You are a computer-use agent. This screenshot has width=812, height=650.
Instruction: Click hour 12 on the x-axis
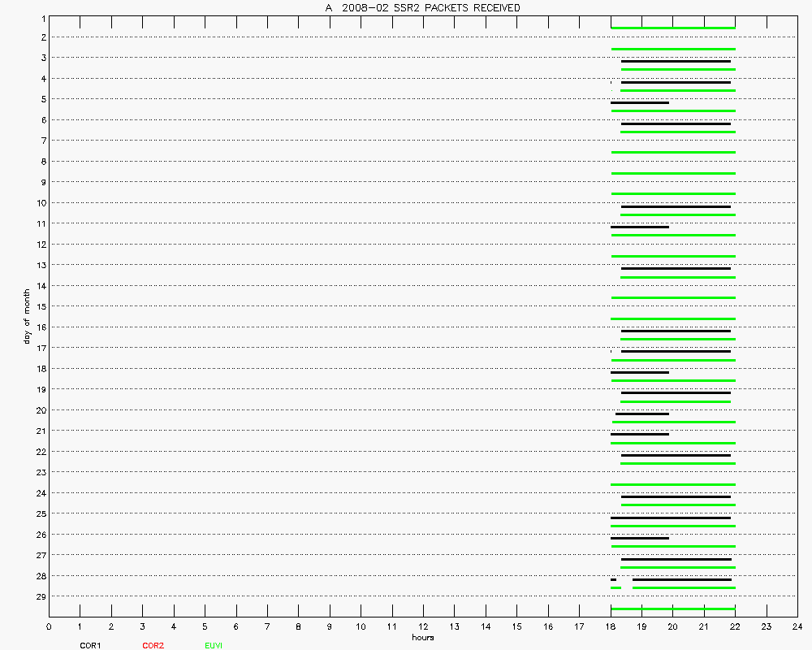423,627
